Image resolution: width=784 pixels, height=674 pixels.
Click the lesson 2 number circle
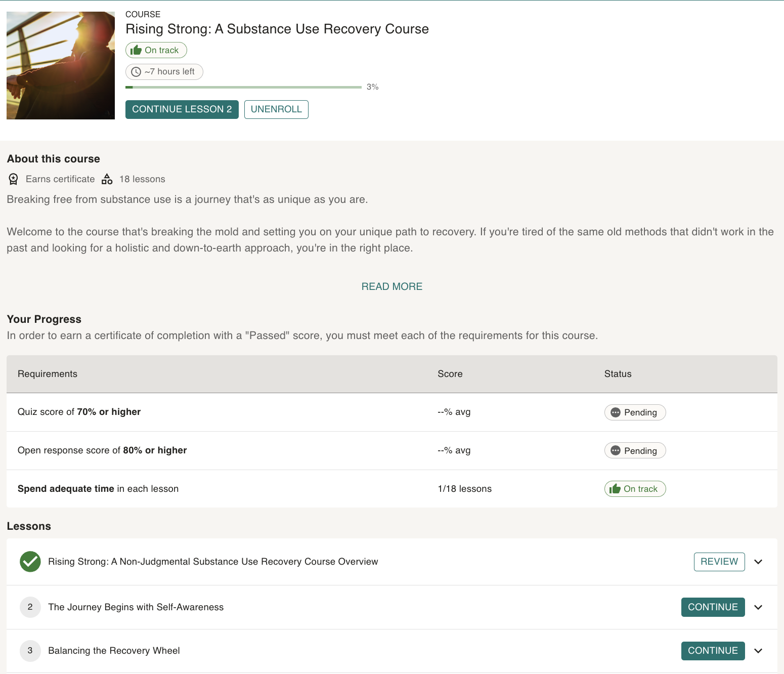pyautogui.click(x=30, y=607)
